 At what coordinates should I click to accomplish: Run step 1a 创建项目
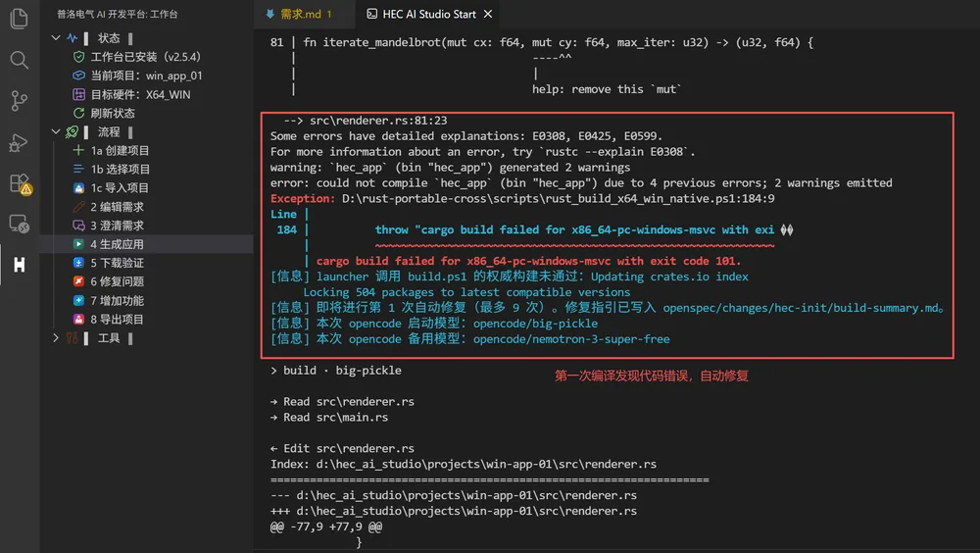click(147, 150)
